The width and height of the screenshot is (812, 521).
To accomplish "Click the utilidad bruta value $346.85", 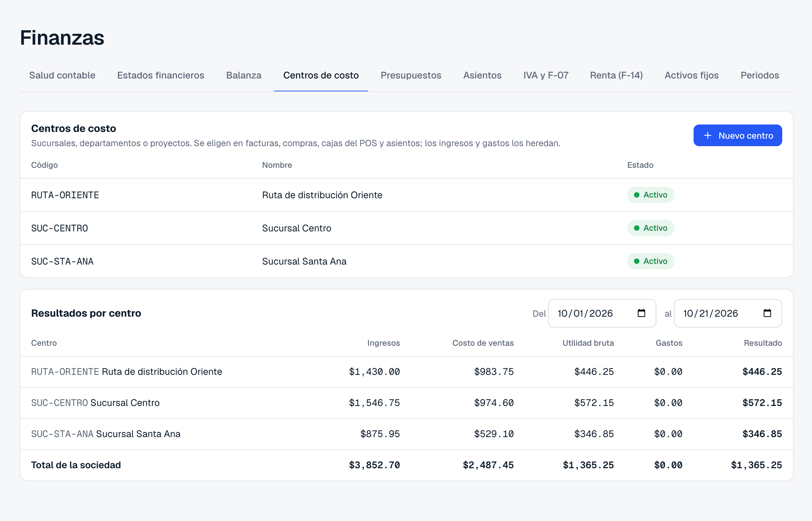I will click(594, 434).
